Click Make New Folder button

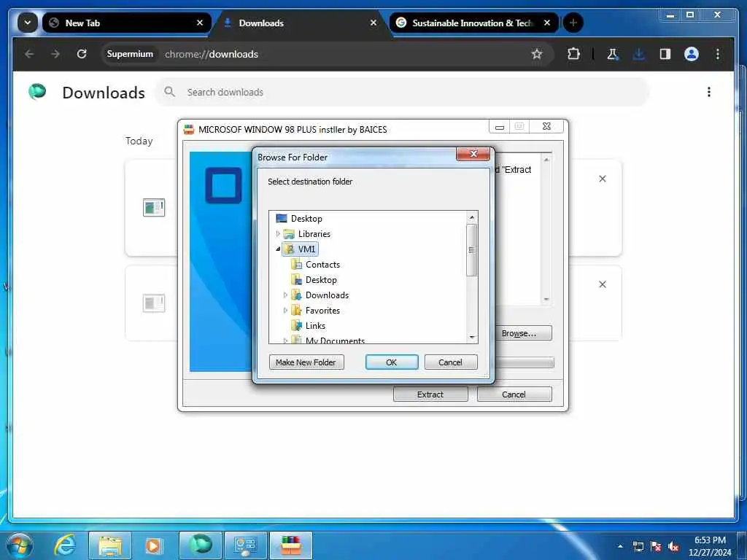pos(306,362)
